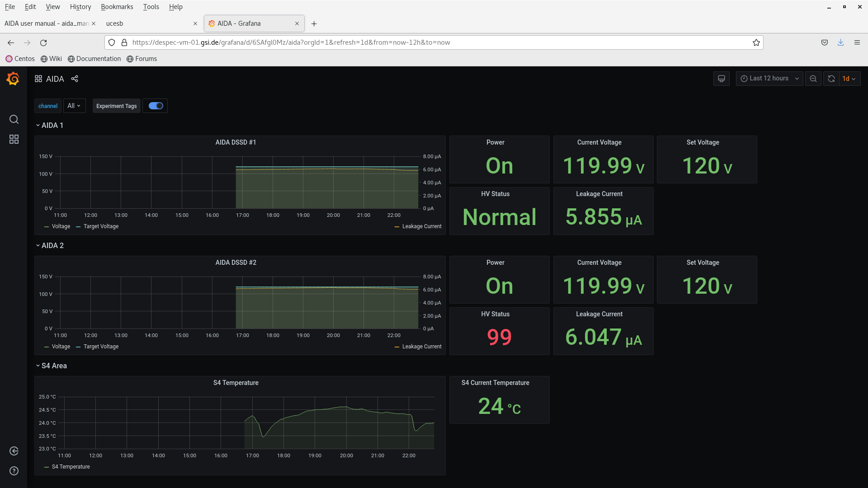The height and width of the screenshot is (488, 868).
Task: Click the dashboard grid icon next to AIDA title
Action: pyautogui.click(x=38, y=79)
